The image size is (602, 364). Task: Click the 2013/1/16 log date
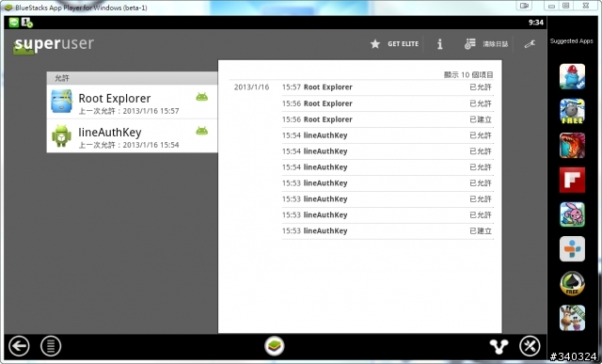coord(251,87)
